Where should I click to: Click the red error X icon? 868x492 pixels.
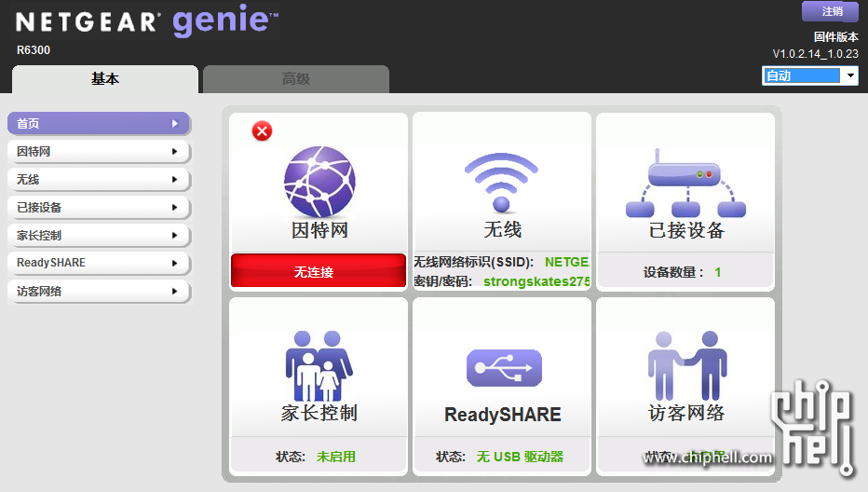(x=262, y=131)
